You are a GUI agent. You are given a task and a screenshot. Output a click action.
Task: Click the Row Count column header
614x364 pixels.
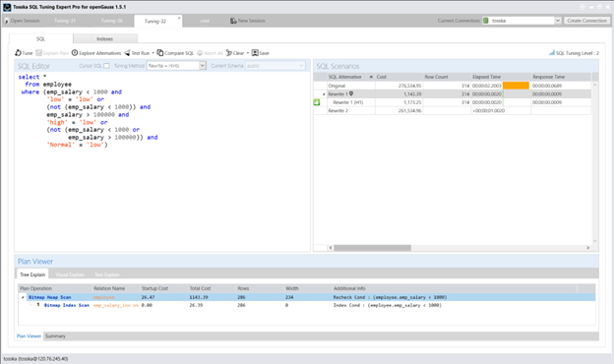point(447,77)
